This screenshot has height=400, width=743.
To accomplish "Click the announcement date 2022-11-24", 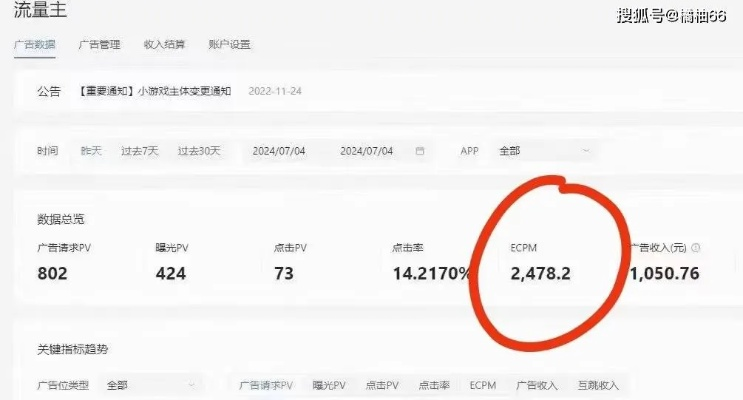I will 275,91.
